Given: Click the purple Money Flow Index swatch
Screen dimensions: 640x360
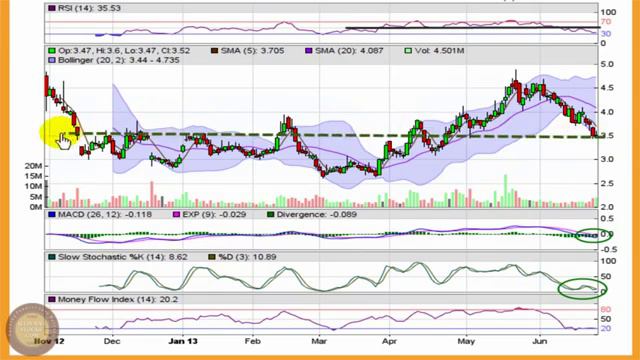Looking at the screenshot, I should coord(52,300).
